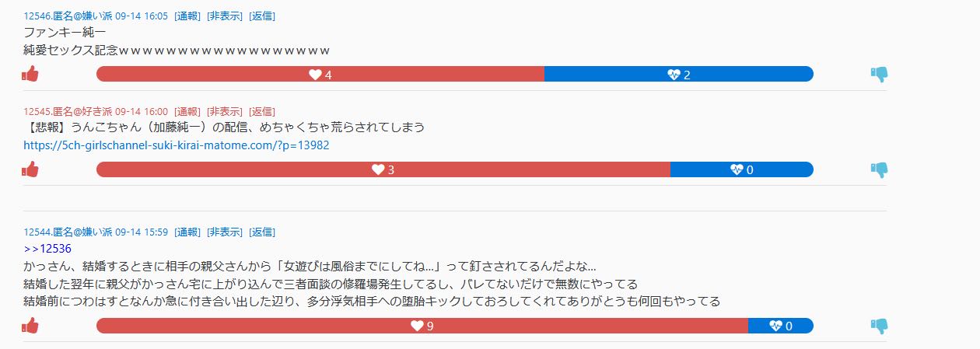
Task: Hide comment 12544 via [非表示]
Action: point(224,232)
